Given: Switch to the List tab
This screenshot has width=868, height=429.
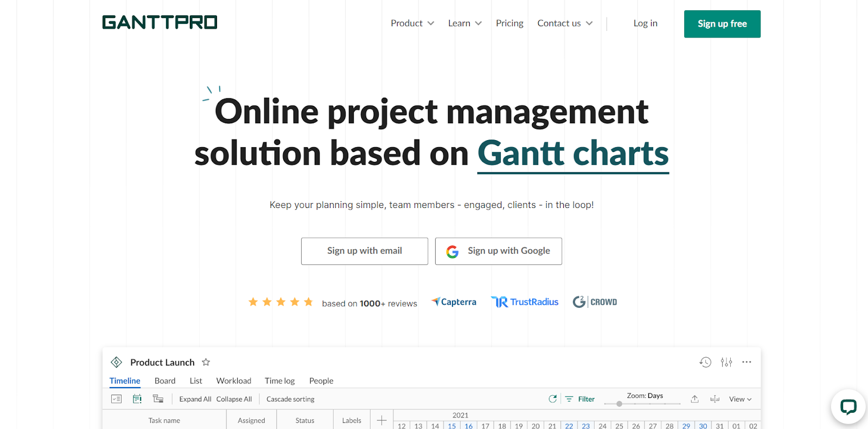Looking at the screenshot, I should click(x=196, y=381).
